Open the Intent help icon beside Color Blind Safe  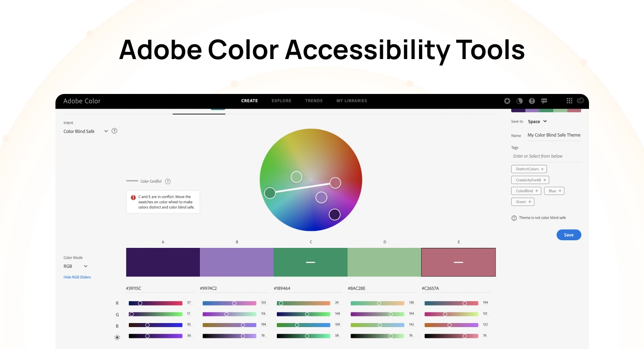coord(114,131)
